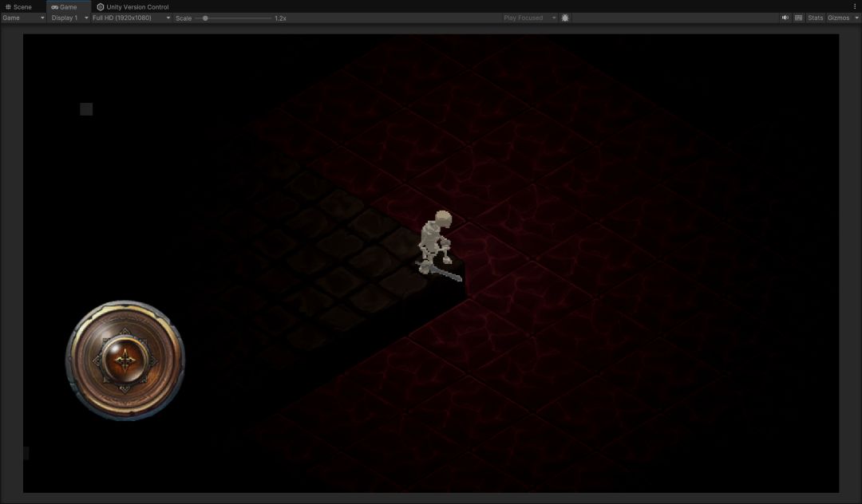The width and height of the screenshot is (862, 504).
Task: Click the skeleton character in the game view
Action: point(437,246)
